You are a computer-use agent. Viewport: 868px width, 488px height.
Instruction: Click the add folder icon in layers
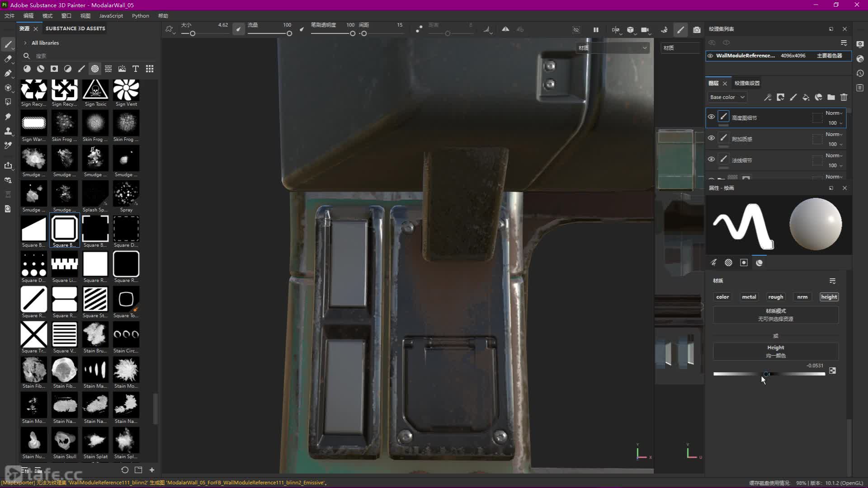[x=831, y=97]
